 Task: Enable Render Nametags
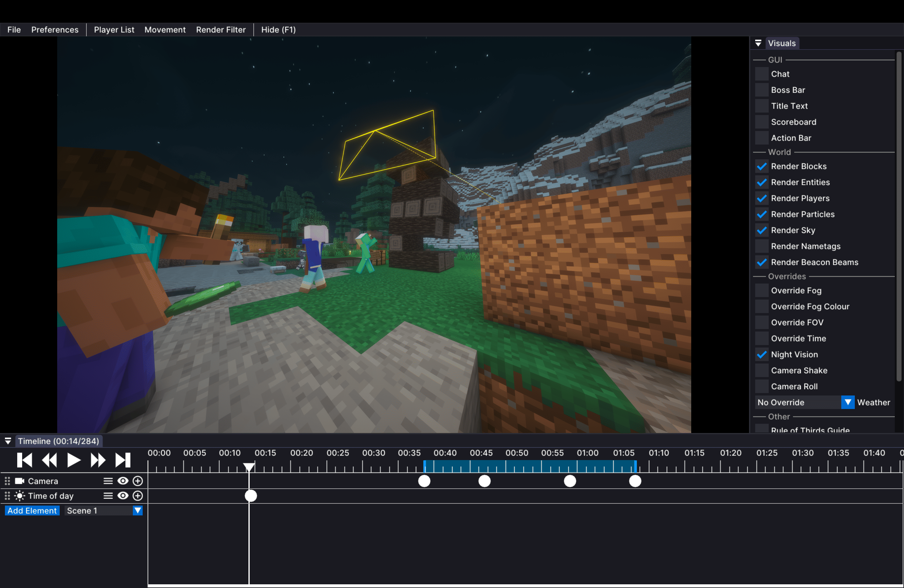762,246
